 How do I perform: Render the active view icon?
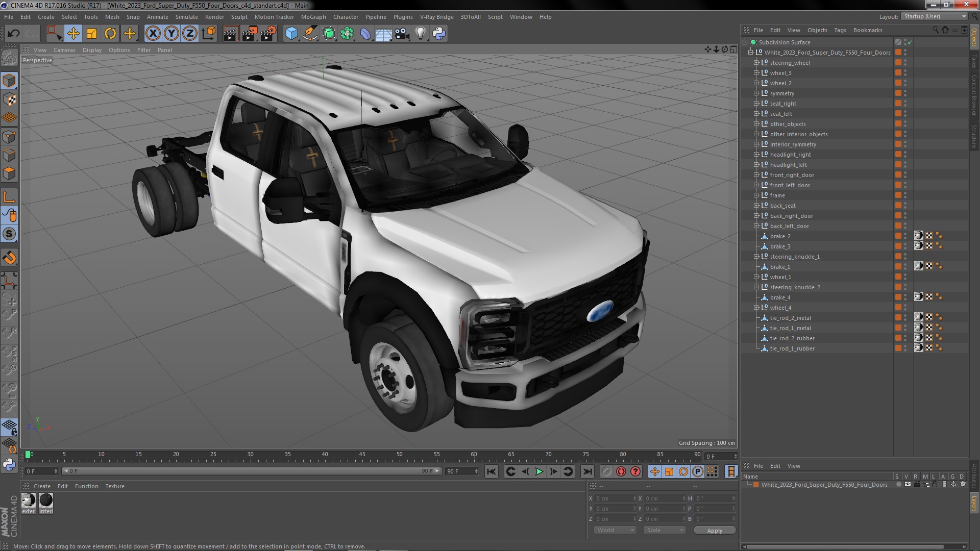click(x=231, y=34)
